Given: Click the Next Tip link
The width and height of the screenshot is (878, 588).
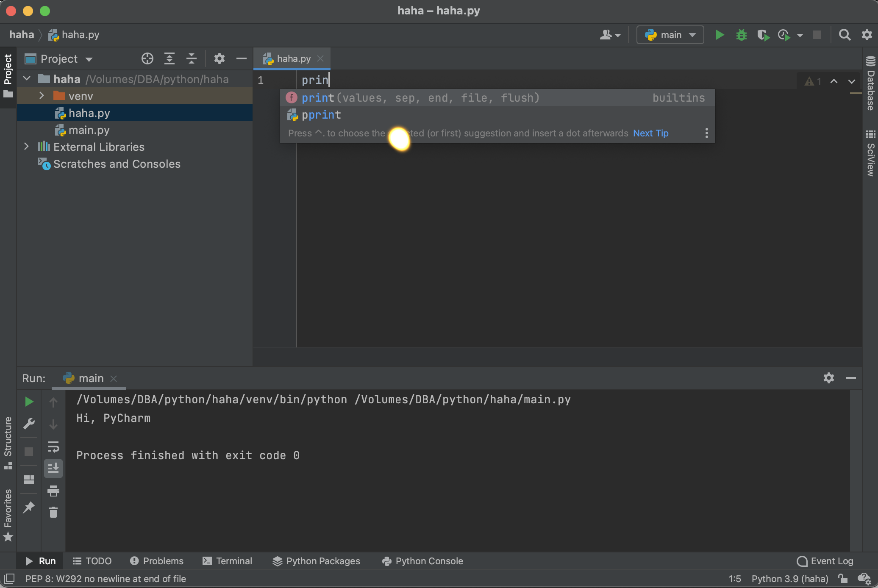Looking at the screenshot, I should tap(650, 133).
